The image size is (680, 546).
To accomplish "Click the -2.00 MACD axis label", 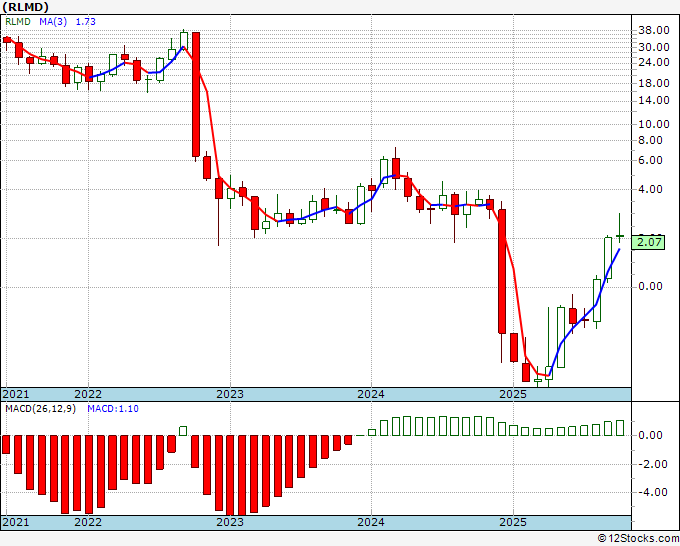I will (652, 464).
